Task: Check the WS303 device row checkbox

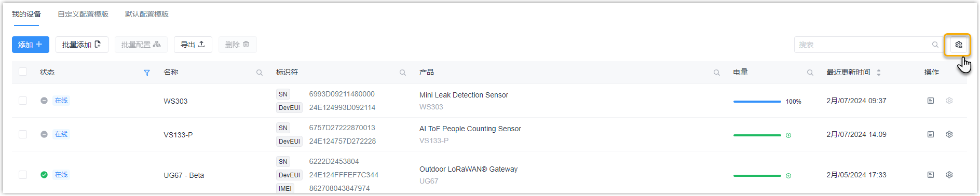Action: point(23,101)
